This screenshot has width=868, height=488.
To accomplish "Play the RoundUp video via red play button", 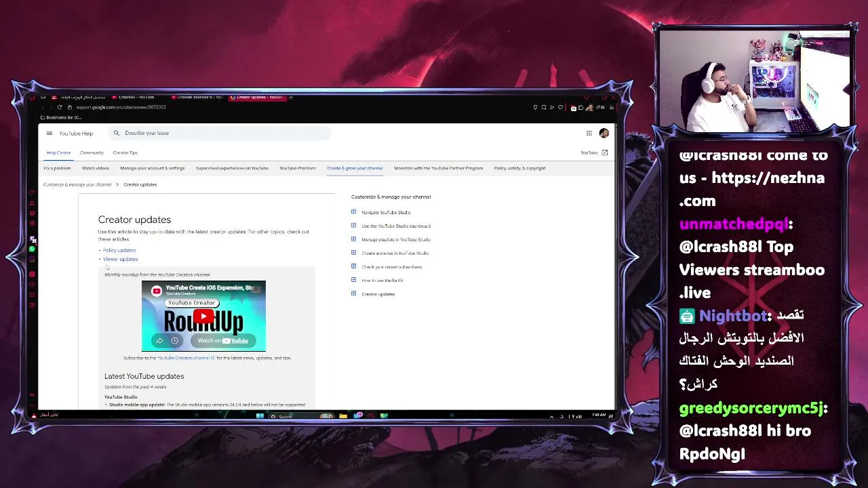I will pyautogui.click(x=203, y=316).
